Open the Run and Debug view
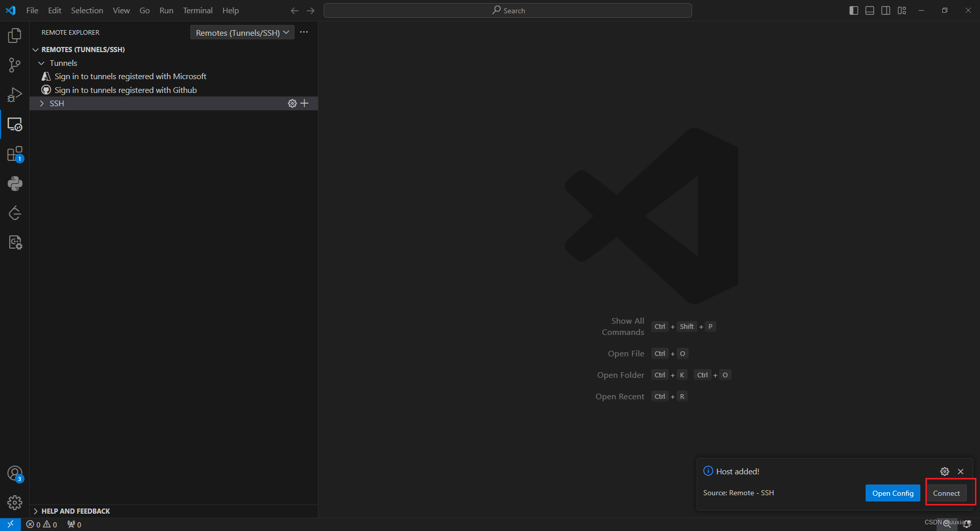The image size is (980, 531). click(x=15, y=94)
